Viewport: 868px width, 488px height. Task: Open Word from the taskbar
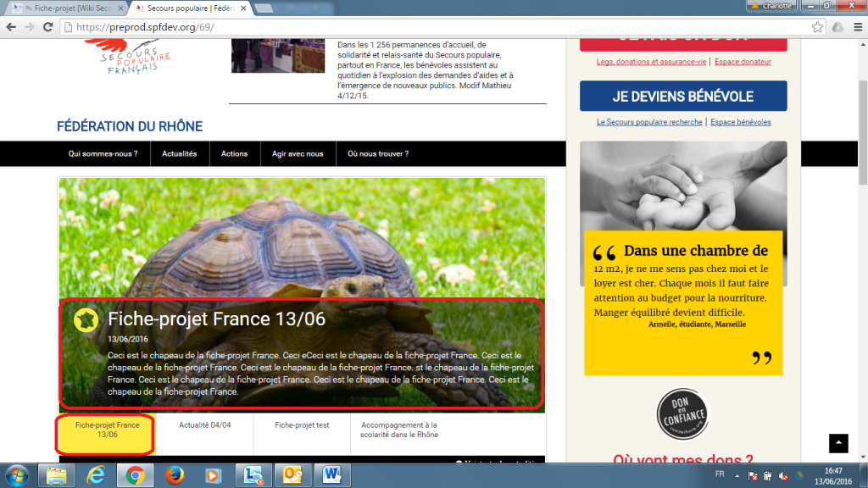(332, 476)
